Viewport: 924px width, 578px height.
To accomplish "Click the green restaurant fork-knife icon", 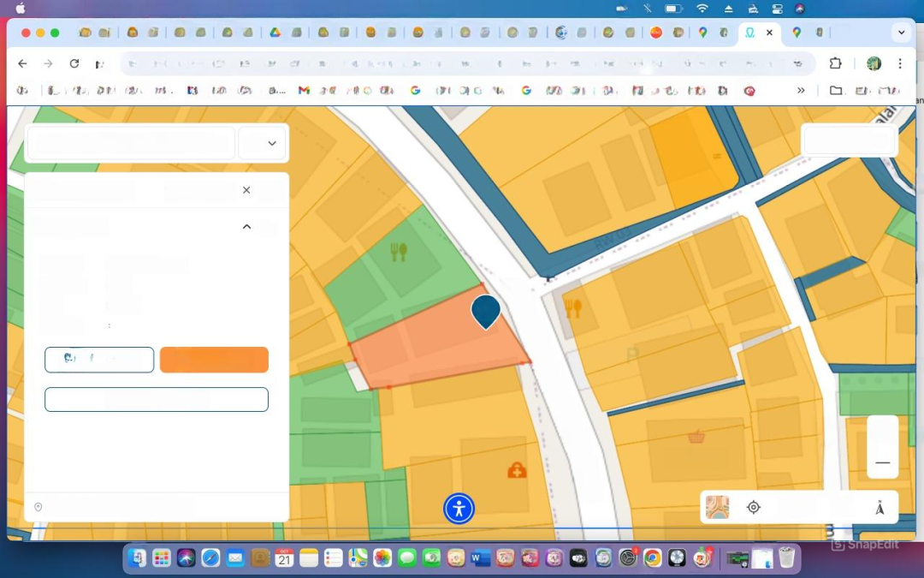I will pyautogui.click(x=398, y=252).
